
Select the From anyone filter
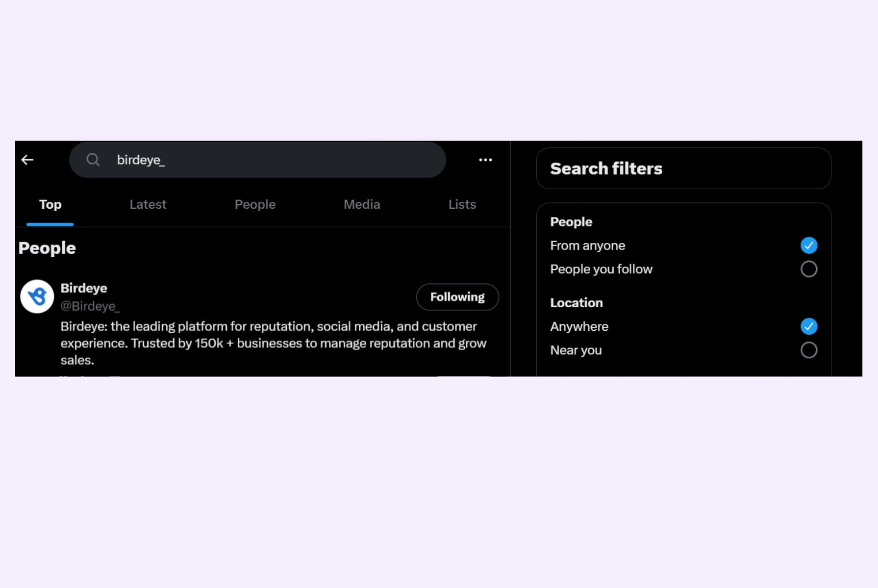pos(587,245)
